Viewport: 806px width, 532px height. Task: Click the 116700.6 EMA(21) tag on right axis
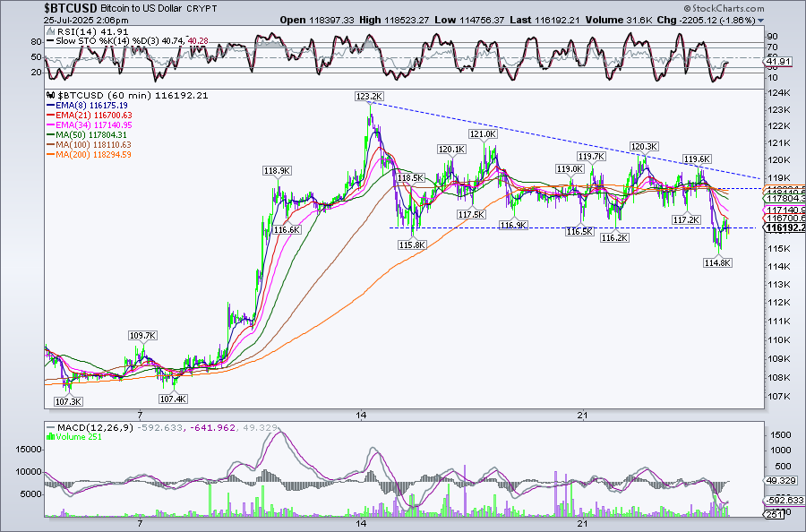[x=785, y=219]
